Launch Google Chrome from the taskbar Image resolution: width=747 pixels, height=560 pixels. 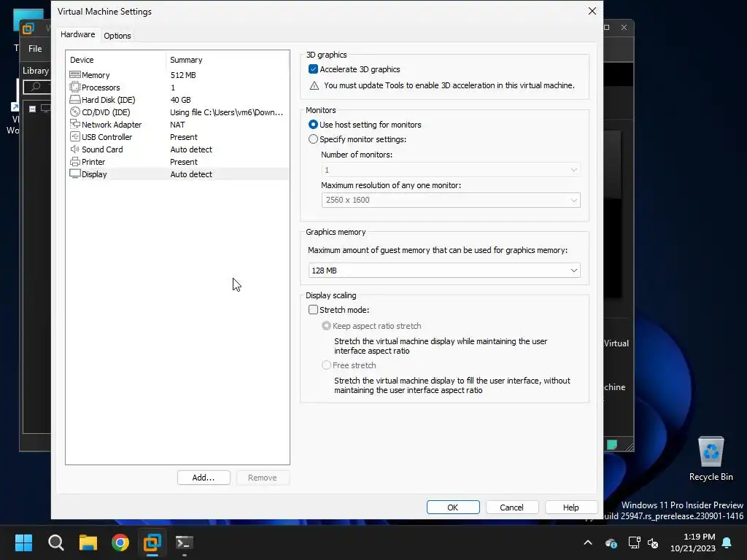tap(120, 542)
